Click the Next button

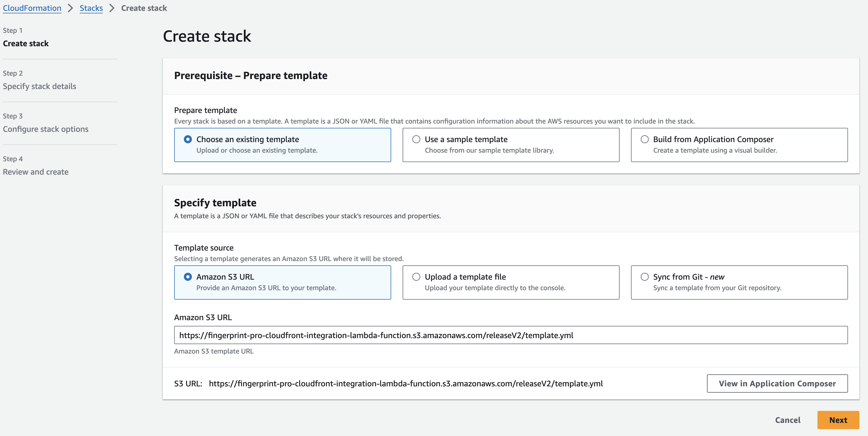click(838, 420)
